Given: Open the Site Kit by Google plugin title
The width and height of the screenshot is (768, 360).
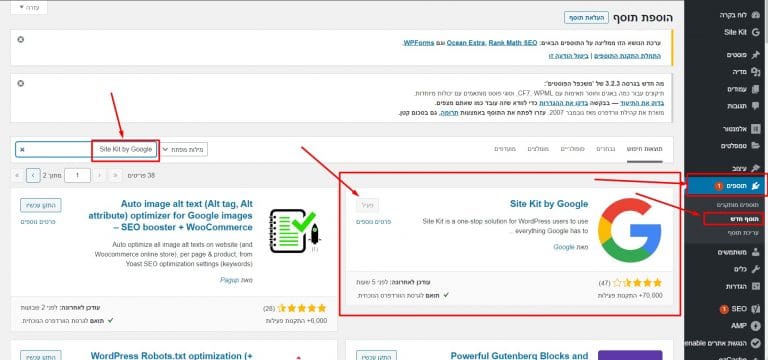Looking at the screenshot, I should click(x=549, y=204).
